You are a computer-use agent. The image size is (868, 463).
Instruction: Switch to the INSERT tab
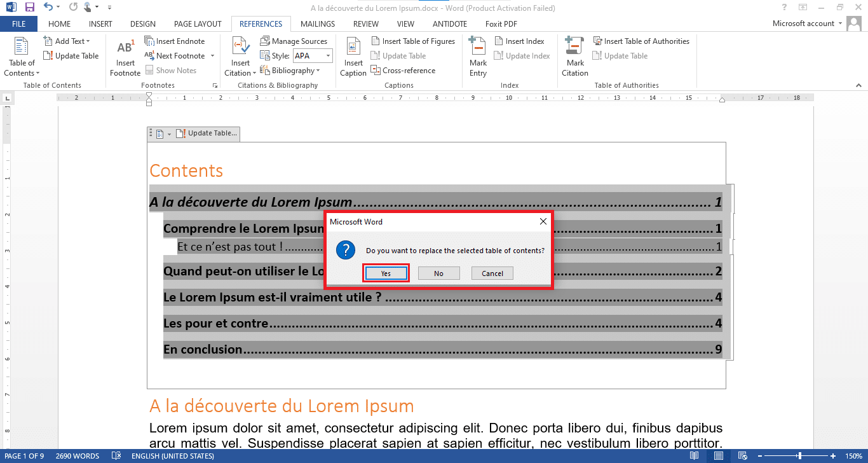click(100, 24)
